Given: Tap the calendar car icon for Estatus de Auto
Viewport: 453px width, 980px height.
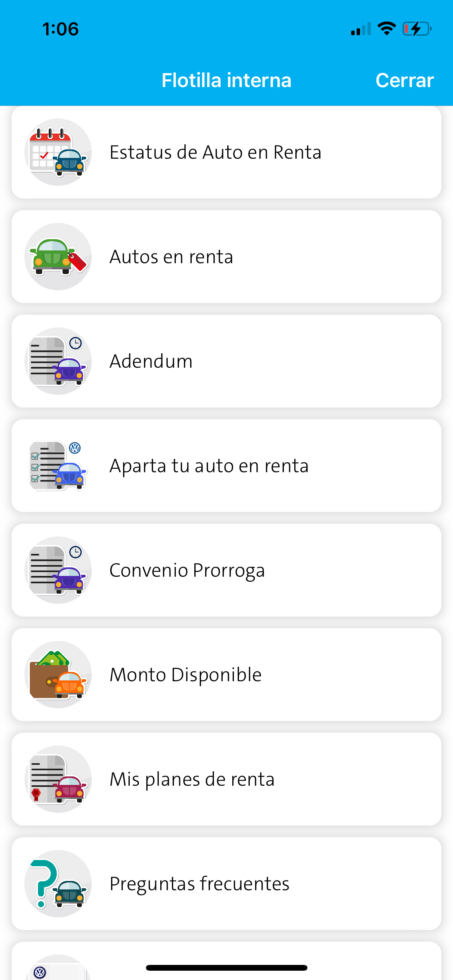Looking at the screenshot, I should (58, 152).
